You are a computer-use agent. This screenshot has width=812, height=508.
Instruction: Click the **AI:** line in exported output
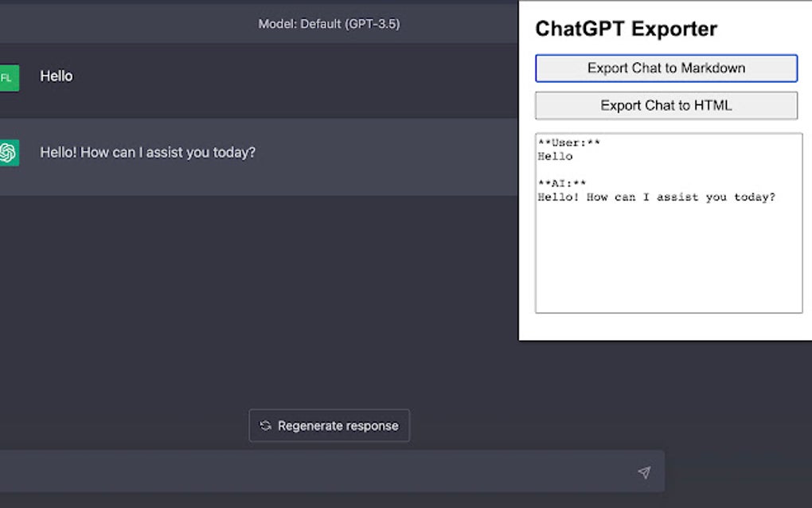(562, 184)
